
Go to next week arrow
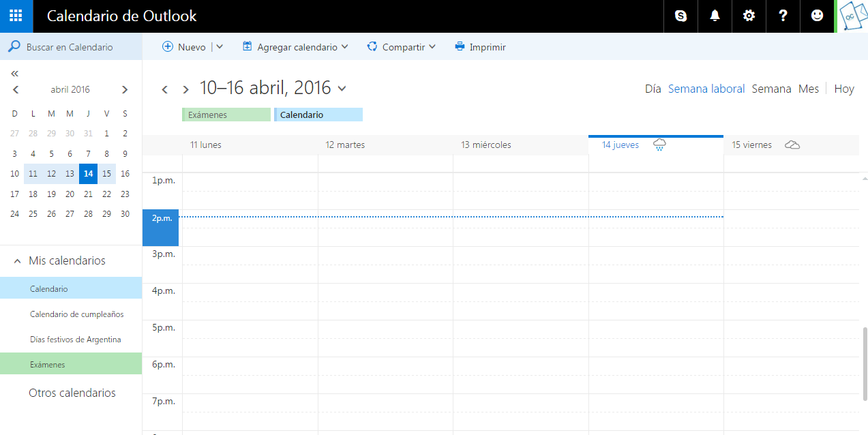pyautogui.click(x=185, y=89)
